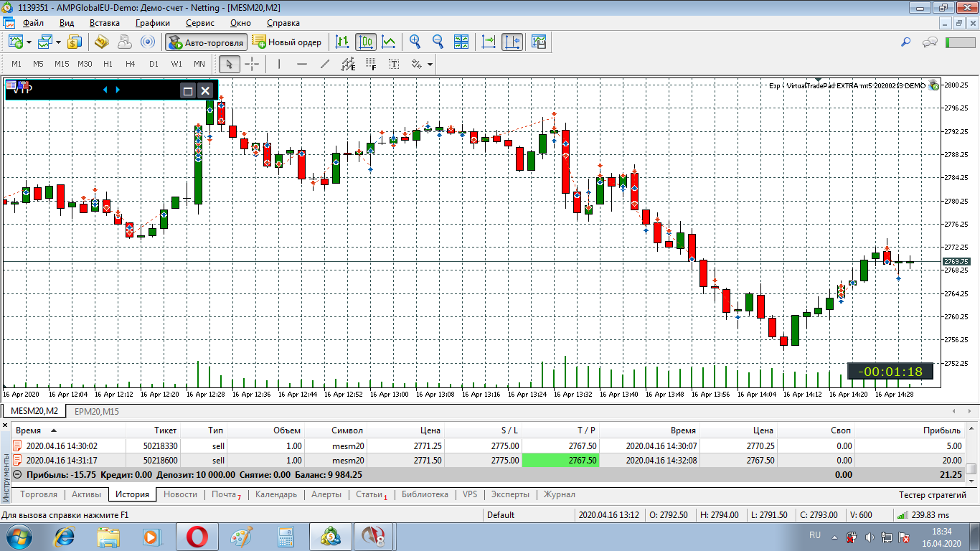Sort history by the Время column header

[x=69, y=430]
